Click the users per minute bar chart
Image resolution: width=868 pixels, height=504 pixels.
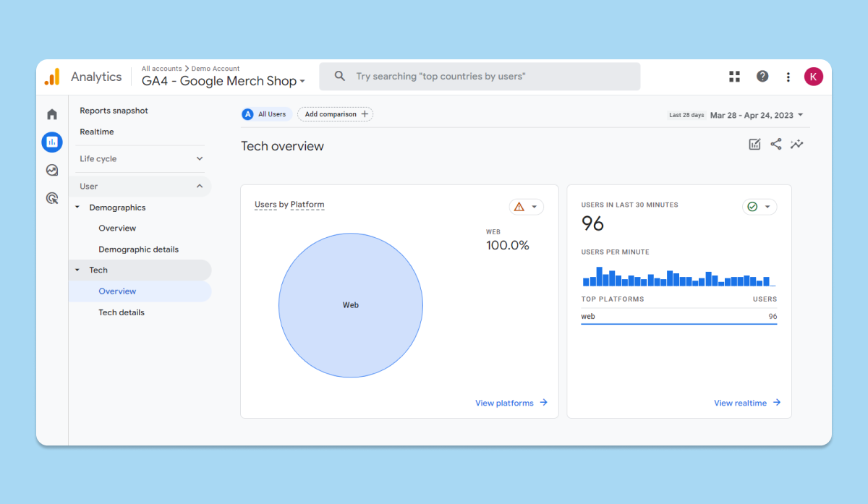click(x=678, y=276)
